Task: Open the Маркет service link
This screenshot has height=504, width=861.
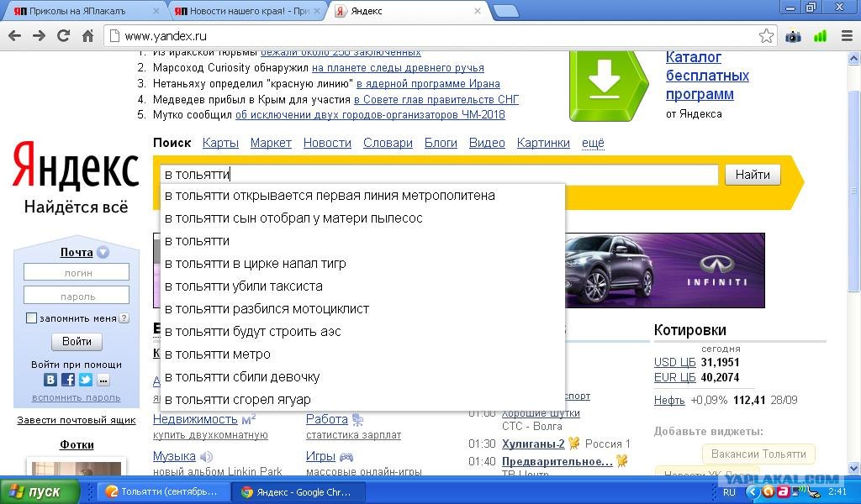Action: 271,143
